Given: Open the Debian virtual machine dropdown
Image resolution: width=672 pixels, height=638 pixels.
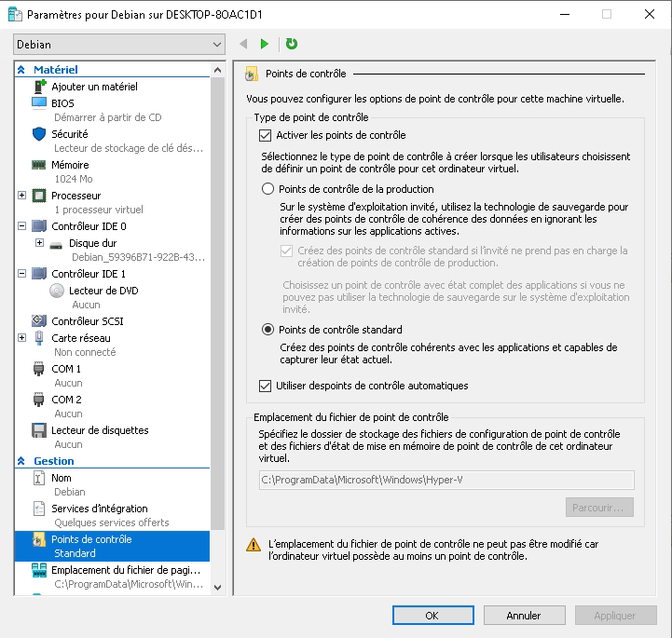Looking at the screenshot, I should pyautogui.click(x=119, y=45).
